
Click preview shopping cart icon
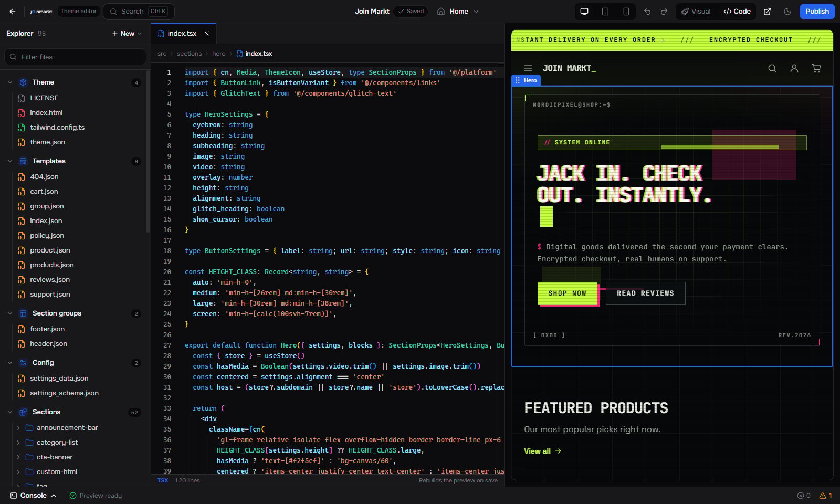pos(816,68)
